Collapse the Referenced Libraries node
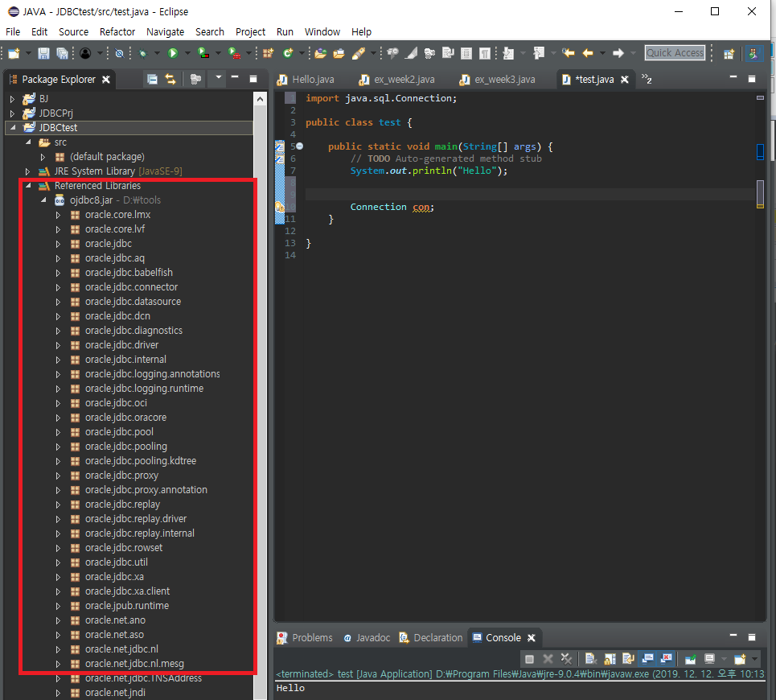 coord(28,186)
